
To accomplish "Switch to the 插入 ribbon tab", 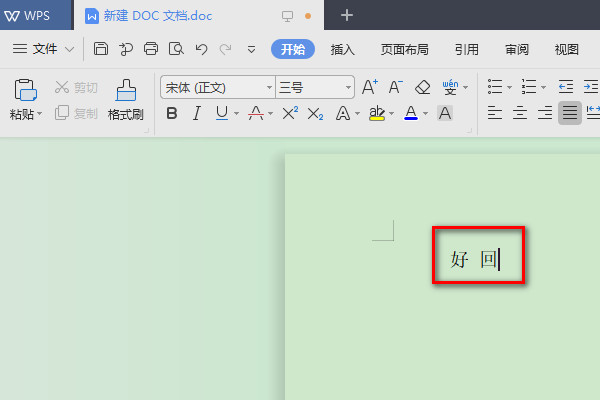I will 342,49.
